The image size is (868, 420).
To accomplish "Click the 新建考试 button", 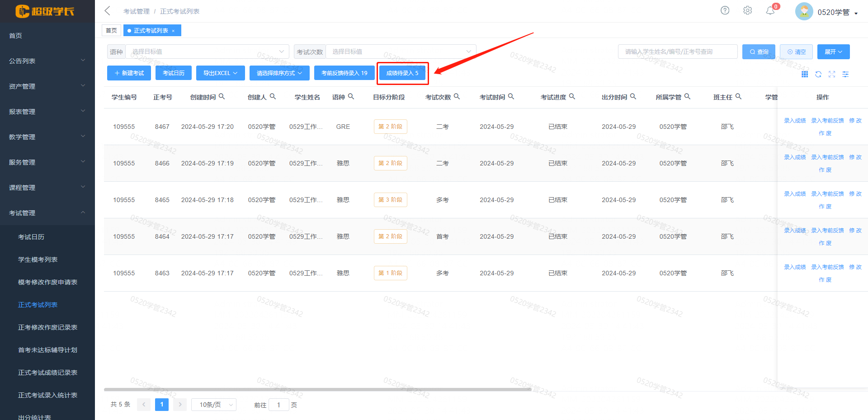I will 129,73.
